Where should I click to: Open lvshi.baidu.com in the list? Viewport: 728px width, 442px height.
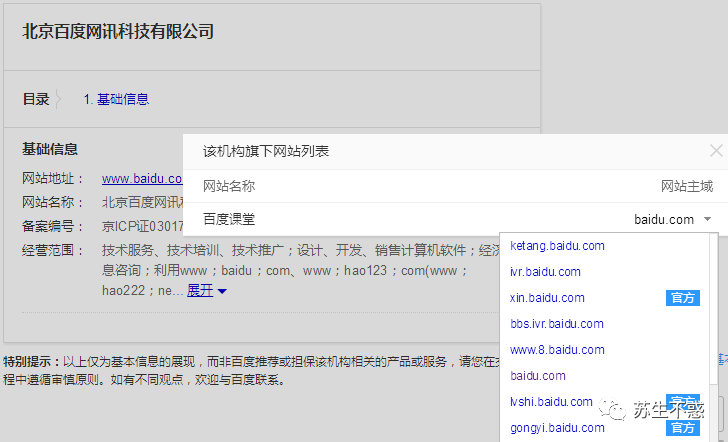[551, 402]
